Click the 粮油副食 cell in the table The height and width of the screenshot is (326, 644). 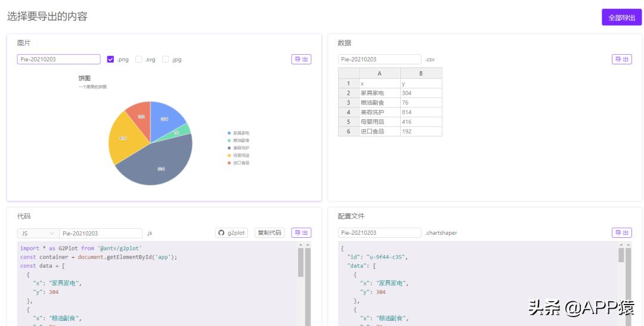(x=379, y=103)
